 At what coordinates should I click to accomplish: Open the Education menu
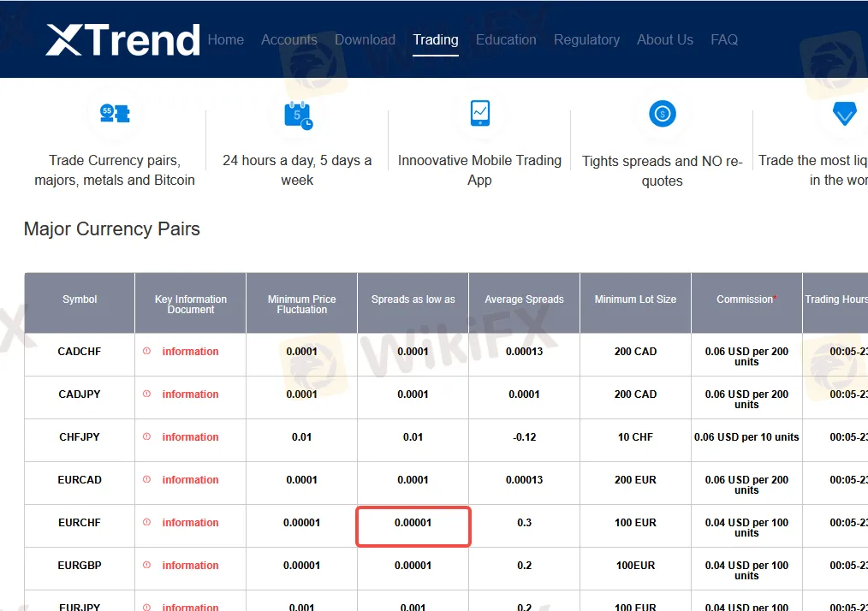(506, 39)
